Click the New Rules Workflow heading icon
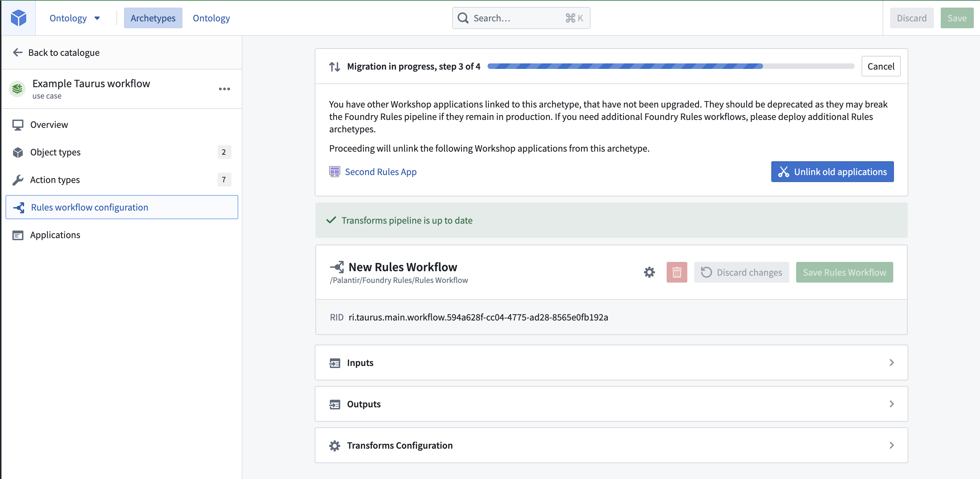 [x=337, y=267]
